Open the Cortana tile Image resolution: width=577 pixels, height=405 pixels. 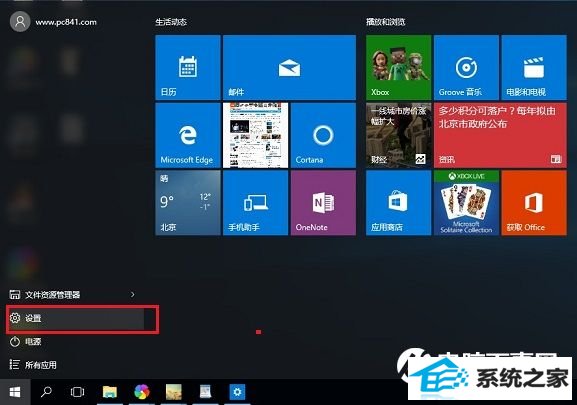click(x=323, y=135)
